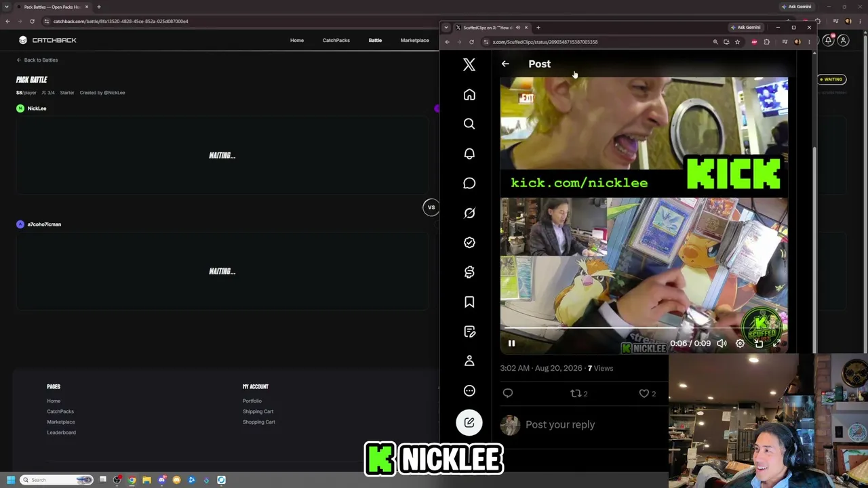Open Marketplace in CatchBack navigation
The image size is (868, 488).
(414, 40)
